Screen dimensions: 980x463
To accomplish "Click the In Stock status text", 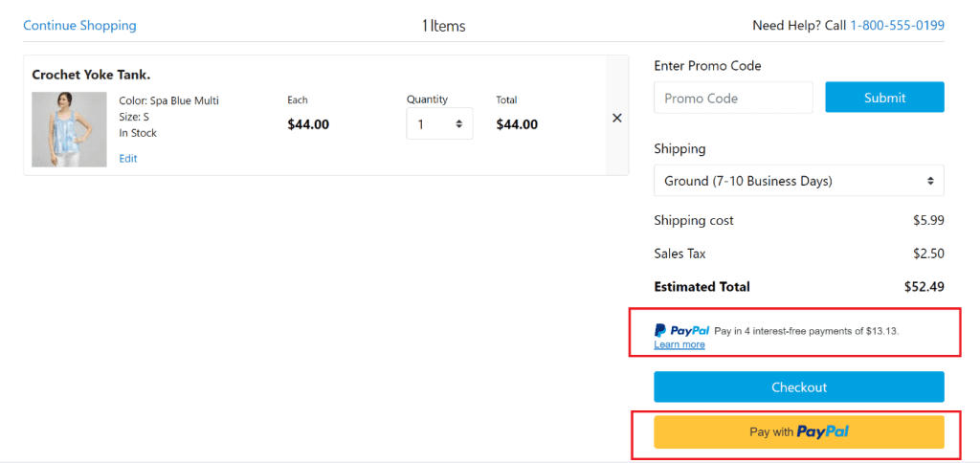I will pyautogui.click(x=138, y=133).
